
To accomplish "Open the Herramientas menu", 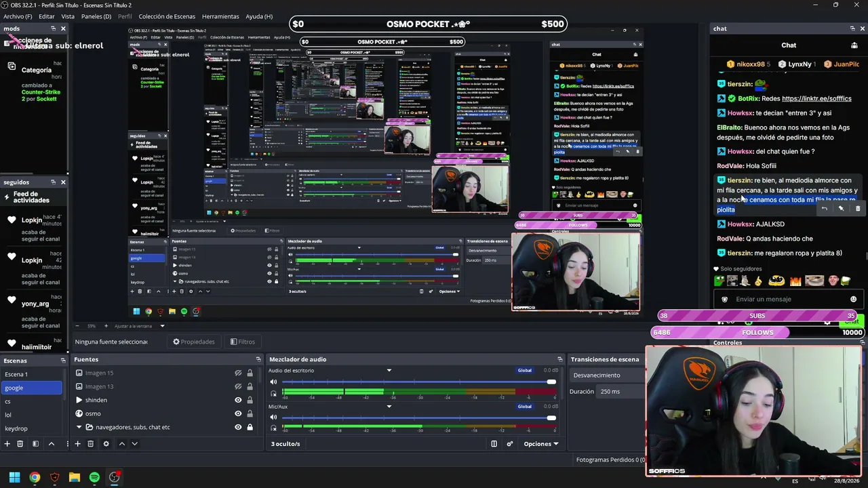I will click(x=220, y=16).
